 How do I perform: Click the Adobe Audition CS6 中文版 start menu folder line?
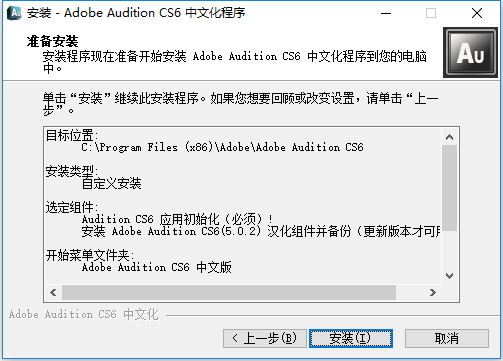tap(156, 267)
